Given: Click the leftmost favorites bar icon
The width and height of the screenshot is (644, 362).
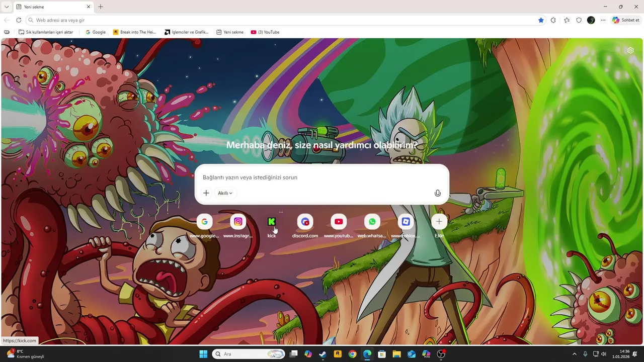Looking at the screenshot, I should (x=7, y=32).
